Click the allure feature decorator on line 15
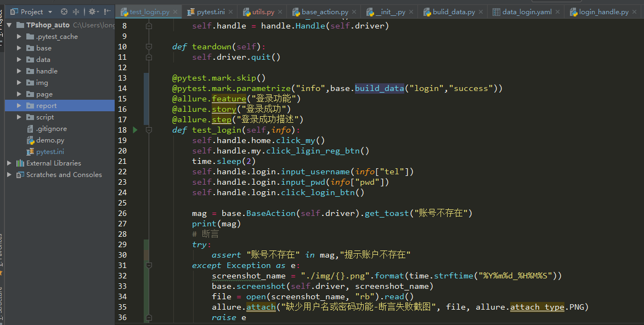 coord(229,99)
